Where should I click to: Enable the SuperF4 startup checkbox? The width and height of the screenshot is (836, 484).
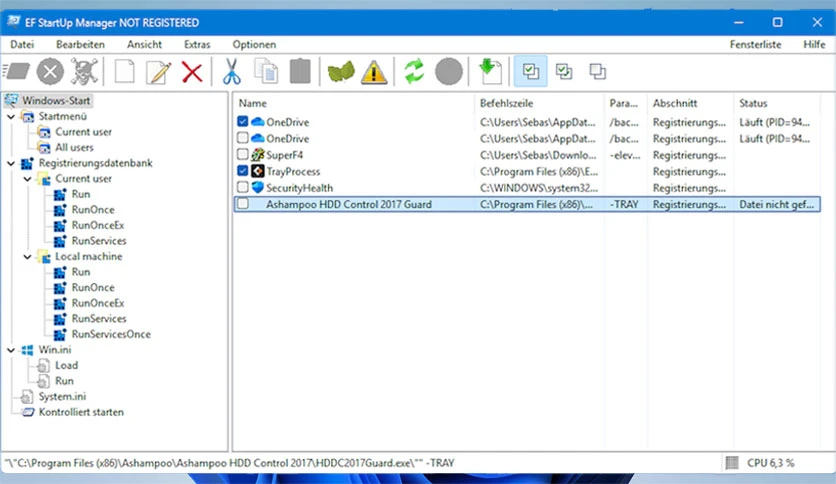[x=243, y=155]
